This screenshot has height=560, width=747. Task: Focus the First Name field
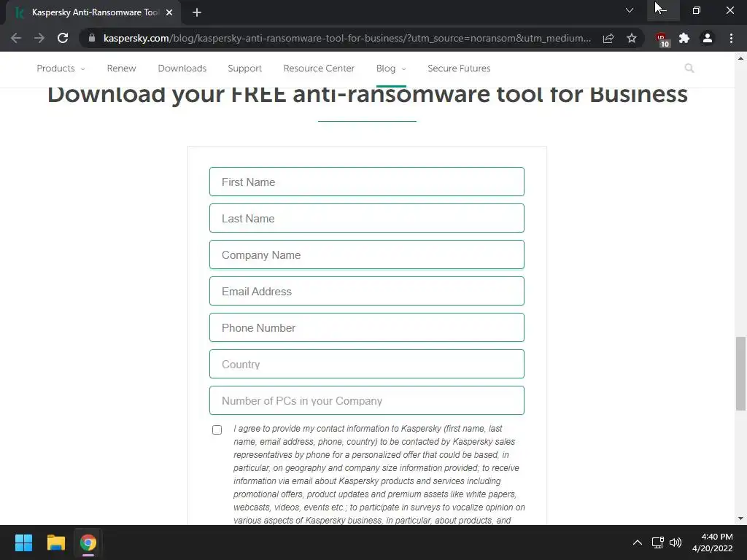(367, 182)
